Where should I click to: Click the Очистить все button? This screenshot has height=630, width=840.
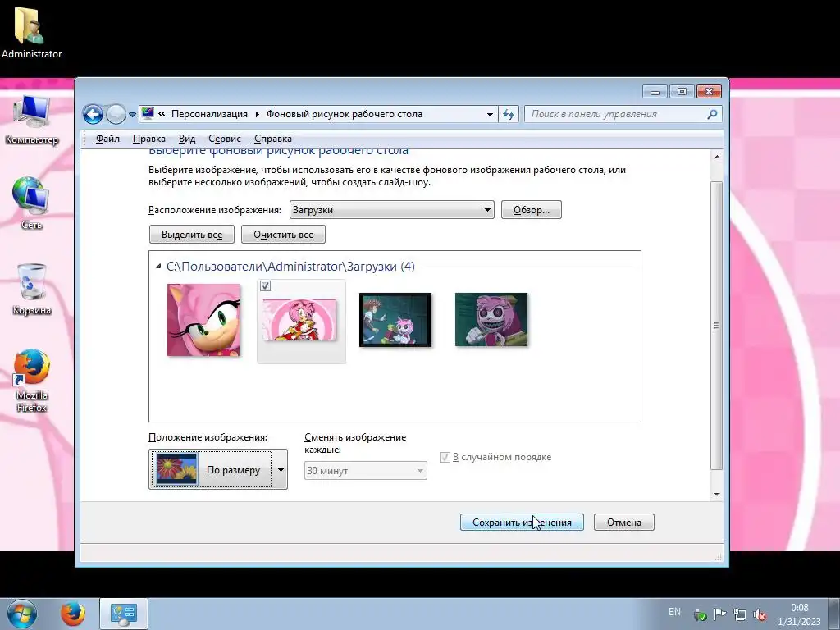pos(283,234)
